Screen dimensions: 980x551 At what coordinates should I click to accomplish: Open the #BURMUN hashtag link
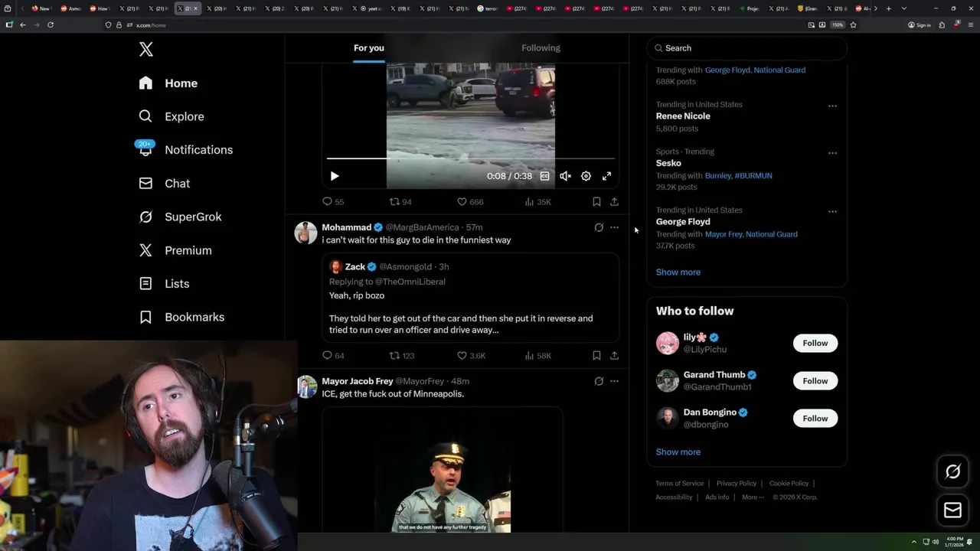(753, 176)
